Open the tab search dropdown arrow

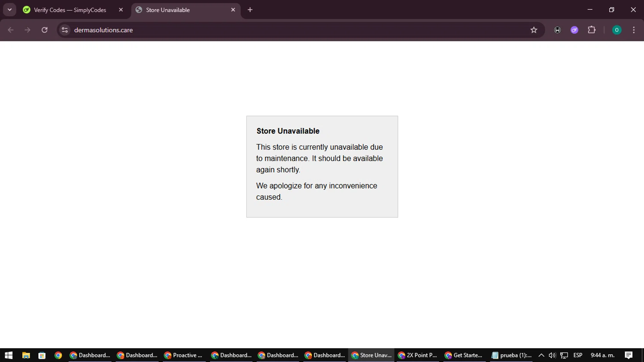[x=9, y=9]
